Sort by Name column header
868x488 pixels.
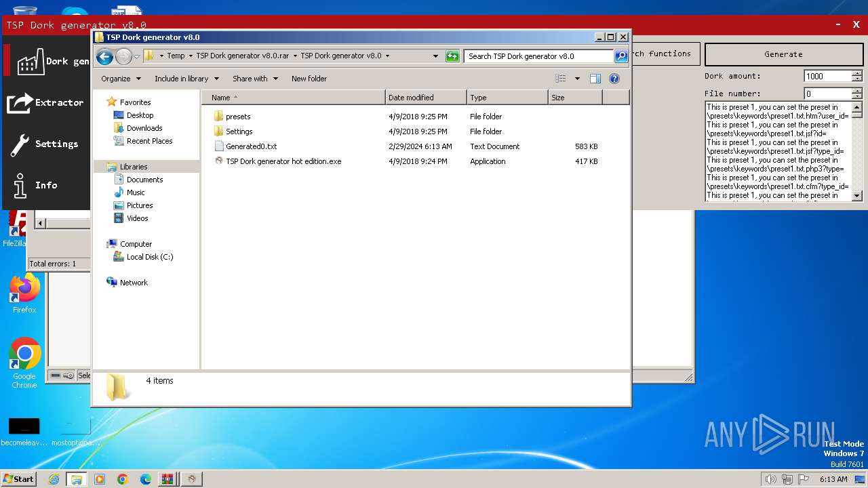click(293, 98)
